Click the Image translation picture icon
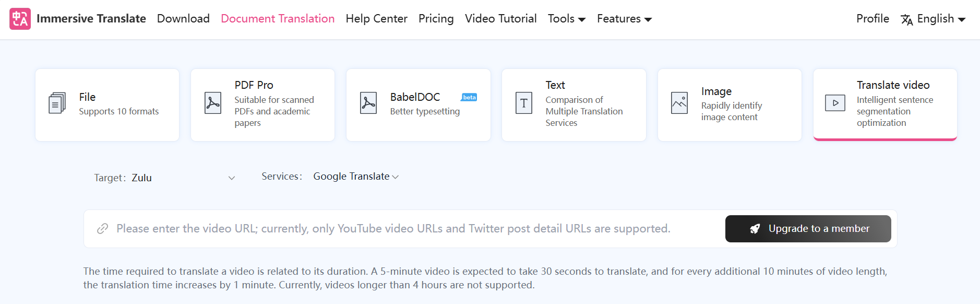Image resolution: width=980 pixels, height=304 pixels. click(679, 103)
